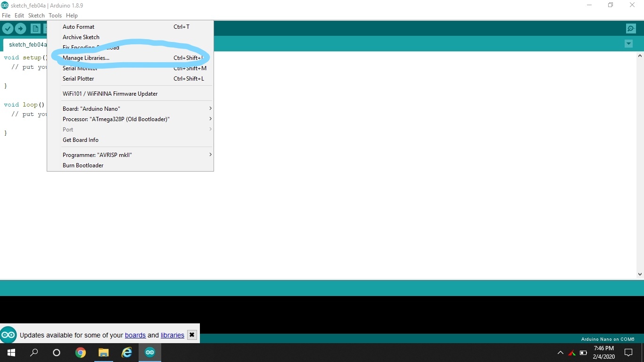
Task: Click the Arduino logo in updates notification
Action: tap(8, 335)
